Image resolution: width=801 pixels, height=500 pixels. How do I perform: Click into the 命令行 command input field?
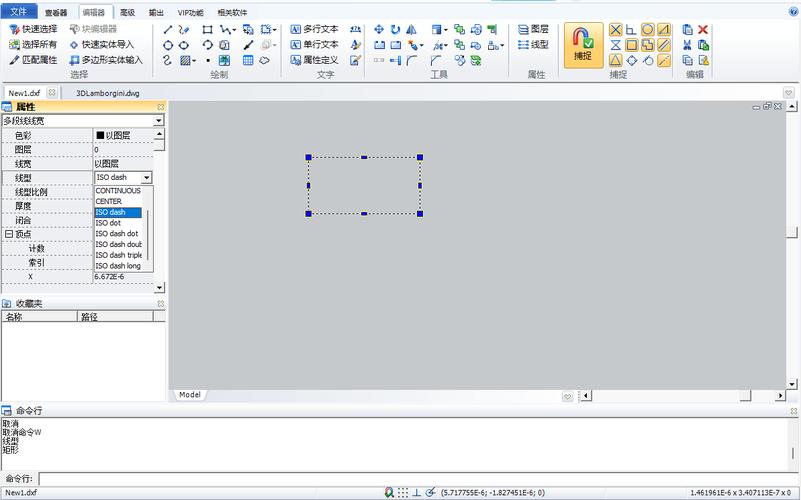point(419,479)
